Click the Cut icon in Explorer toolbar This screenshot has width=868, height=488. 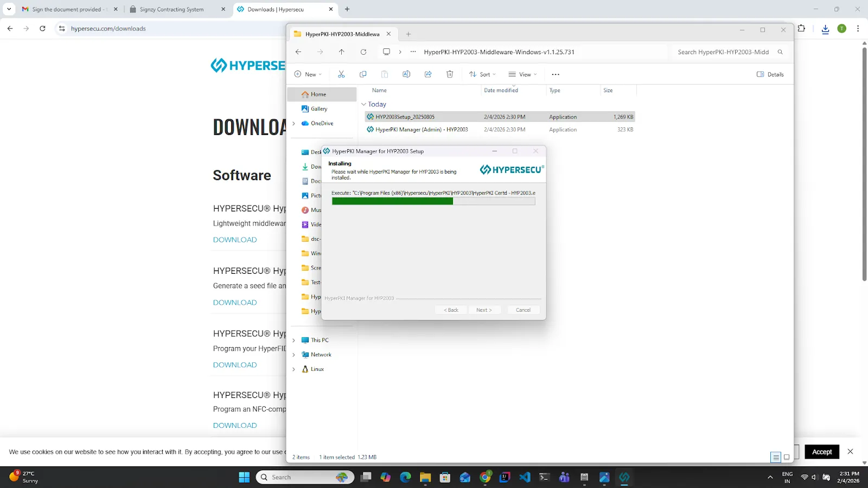pyautogui.click(x=341, y=74)
